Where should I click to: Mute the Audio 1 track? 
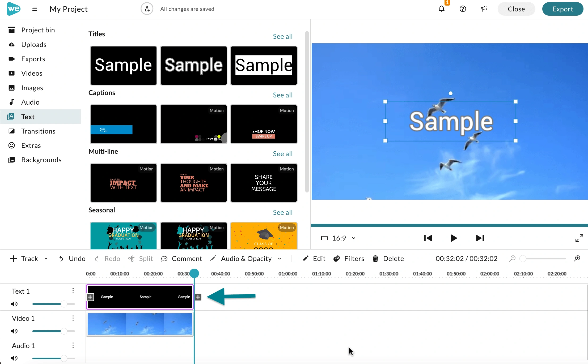point(14,358)
